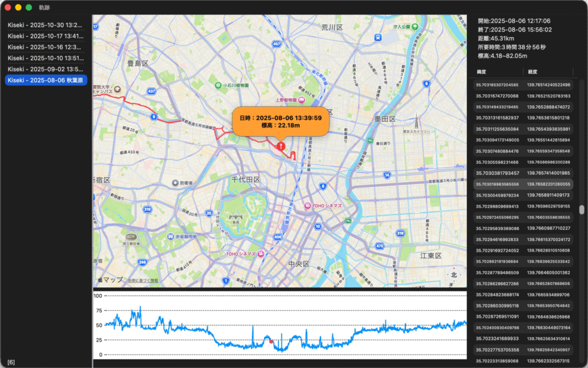Click the 汐入公園 park icon
588x368 pixels.
click(x=415, y=26)
